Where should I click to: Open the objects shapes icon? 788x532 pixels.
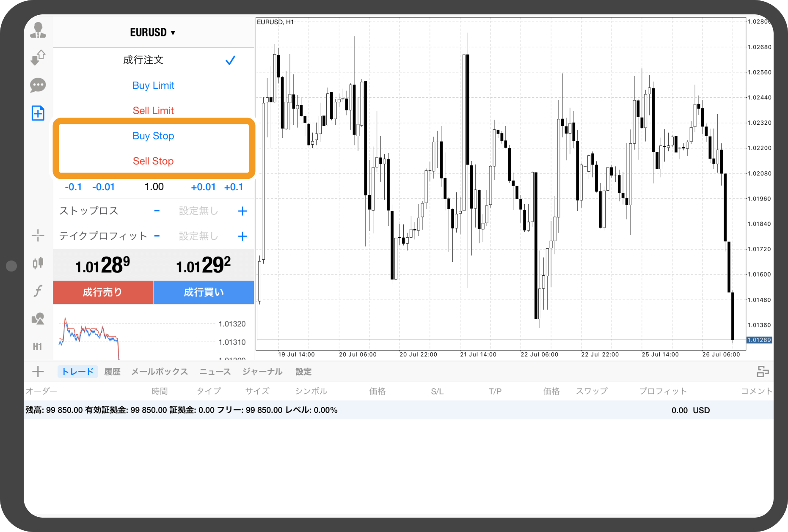point(38,318)
